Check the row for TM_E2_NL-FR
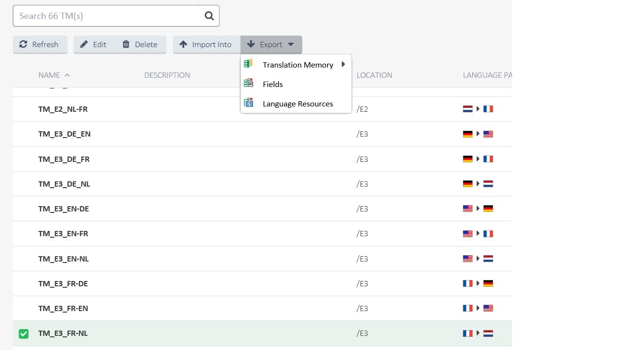 click(23, 109)
